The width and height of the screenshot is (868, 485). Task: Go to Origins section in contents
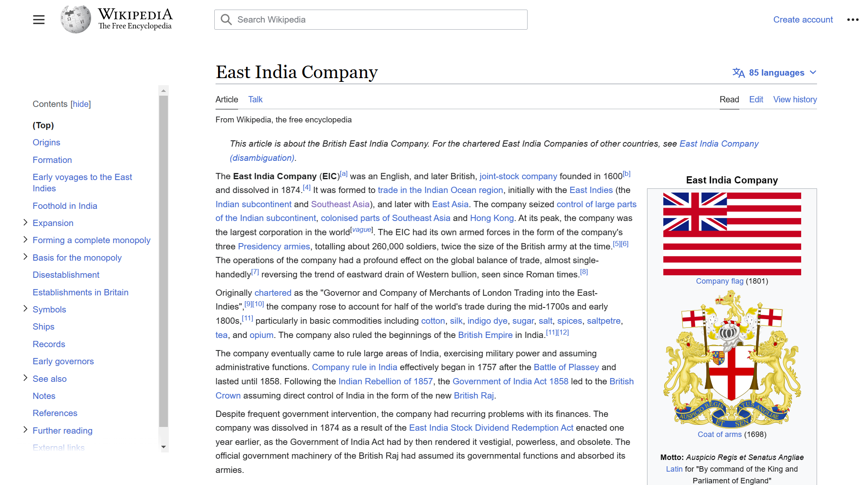(x=46, y=142)
